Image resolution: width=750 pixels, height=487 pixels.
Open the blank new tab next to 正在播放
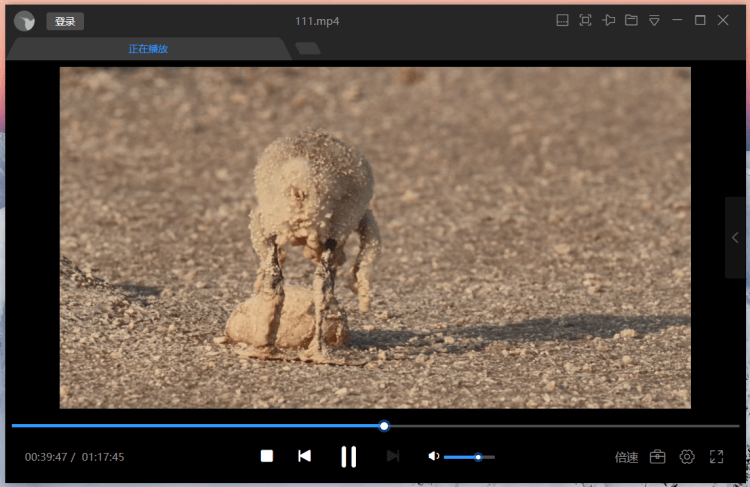point(308,48)
